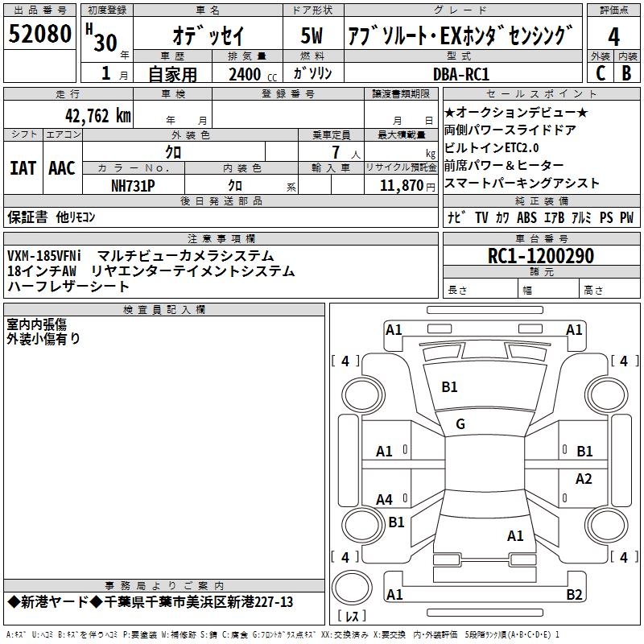
Task: Select 保証書 in later-shipped parts
Action: (x=27, y=217)
